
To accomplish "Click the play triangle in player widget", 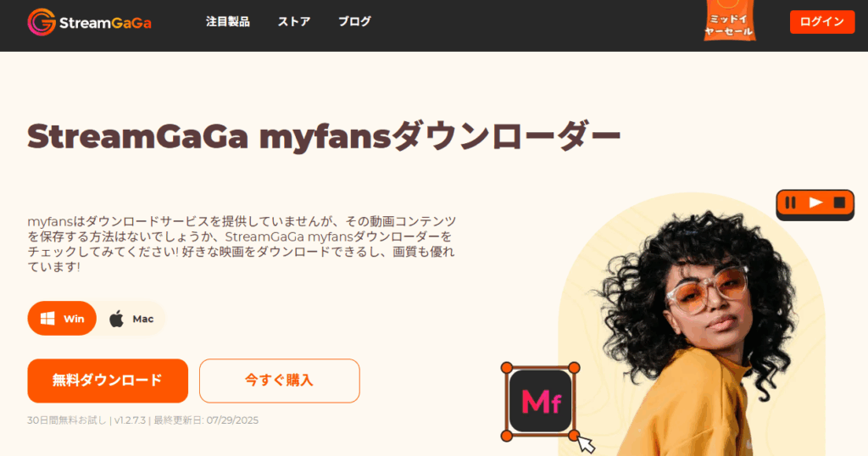I will coord(815,203).
